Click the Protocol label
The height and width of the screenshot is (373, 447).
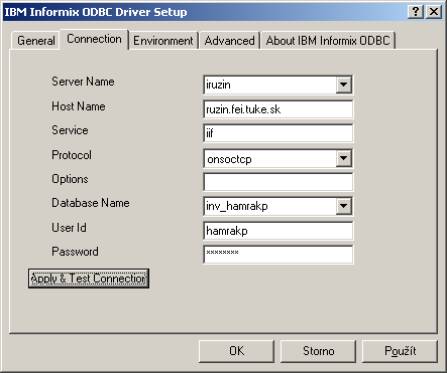(x=71, y=155)
